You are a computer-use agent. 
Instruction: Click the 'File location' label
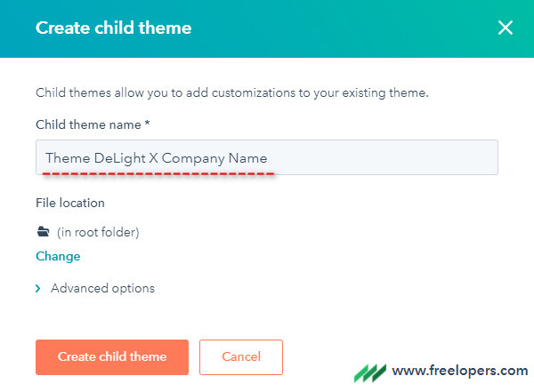[70, 203]
